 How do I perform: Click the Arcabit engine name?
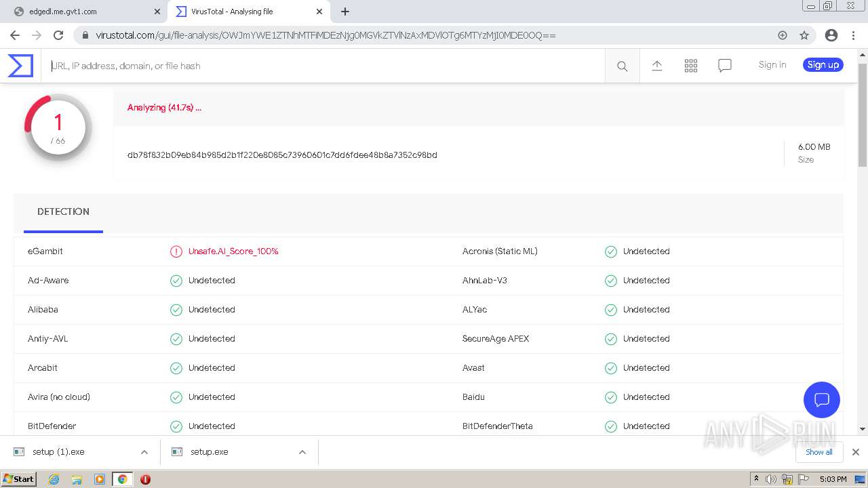pos(43,368)
